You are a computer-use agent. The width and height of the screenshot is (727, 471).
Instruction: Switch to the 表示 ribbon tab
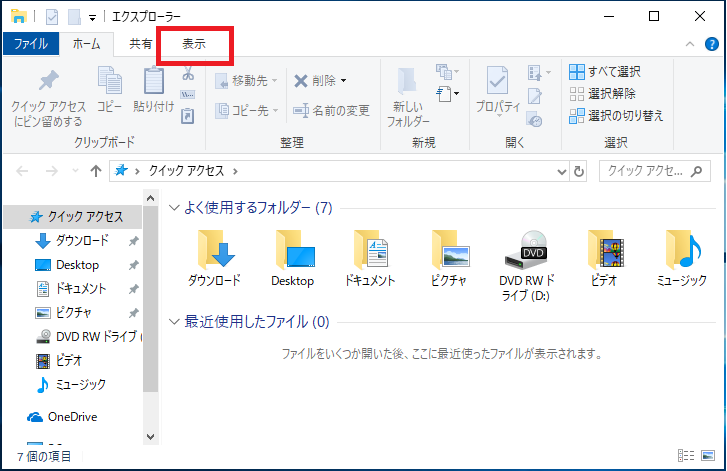pos(194,44)
